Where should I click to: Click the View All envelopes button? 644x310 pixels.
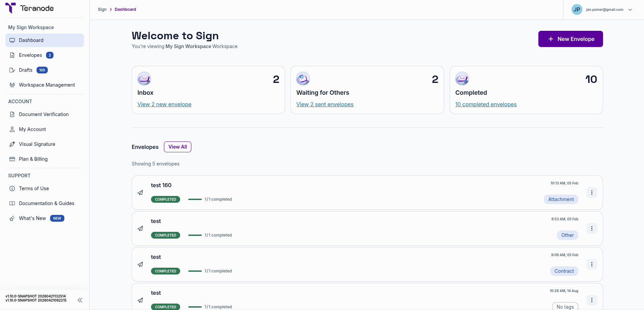[x=177, y=147]
